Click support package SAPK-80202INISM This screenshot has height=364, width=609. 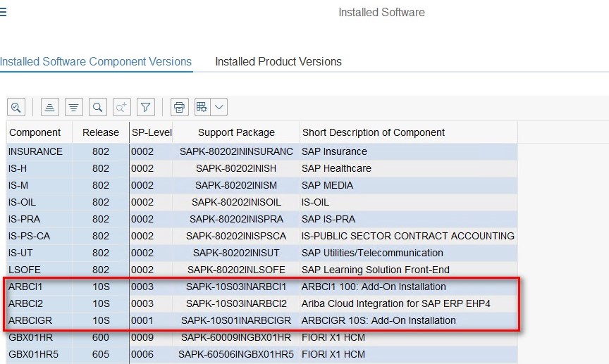click(236, 185)
